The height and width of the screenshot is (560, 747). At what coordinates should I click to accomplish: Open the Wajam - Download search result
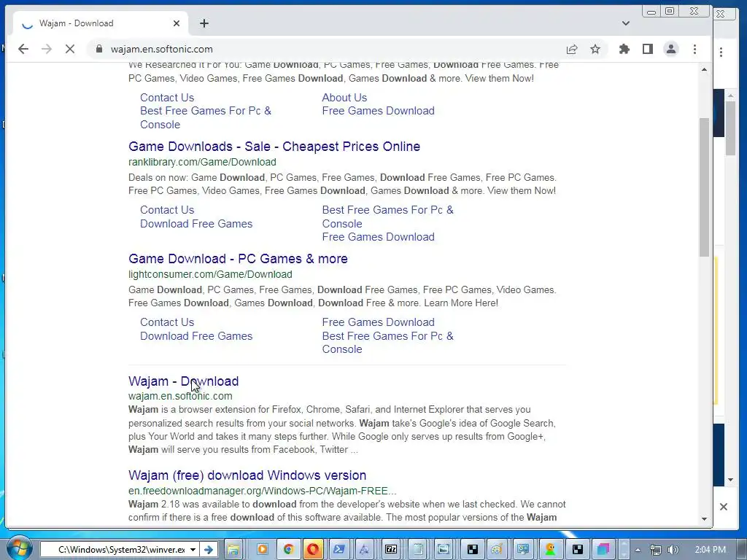(x=183, y=381)
